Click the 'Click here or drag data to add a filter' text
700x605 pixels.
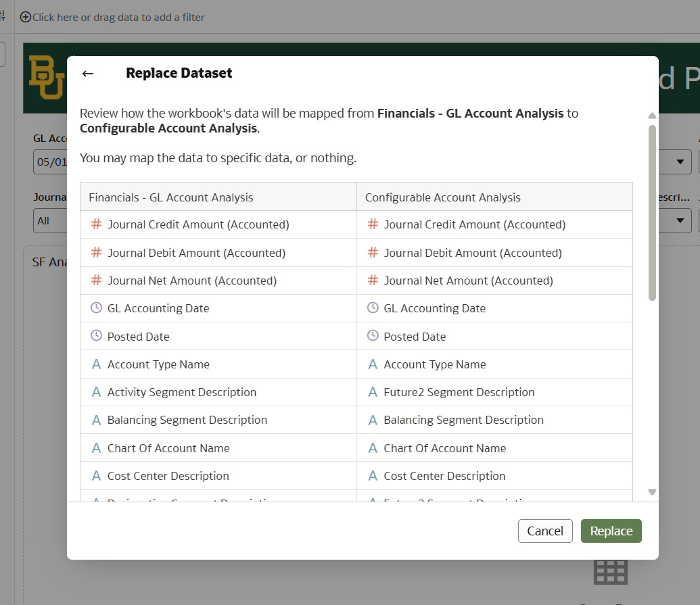click(118, 18)
